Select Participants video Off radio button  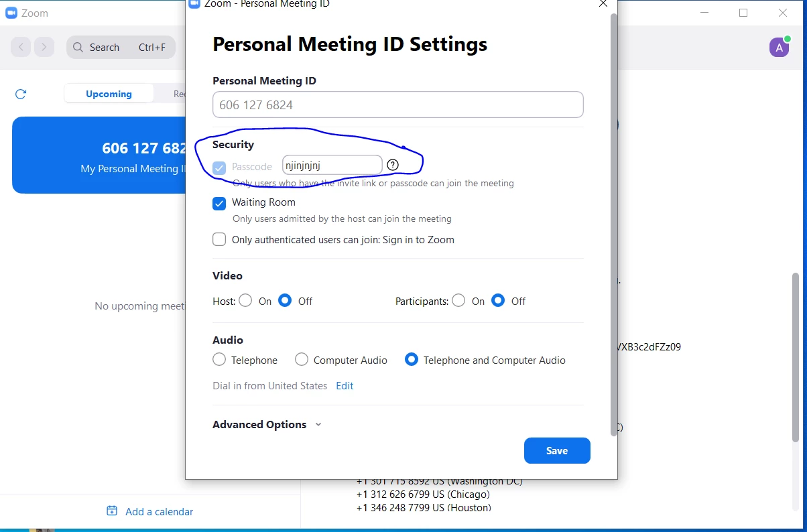(x=498, y=301)
